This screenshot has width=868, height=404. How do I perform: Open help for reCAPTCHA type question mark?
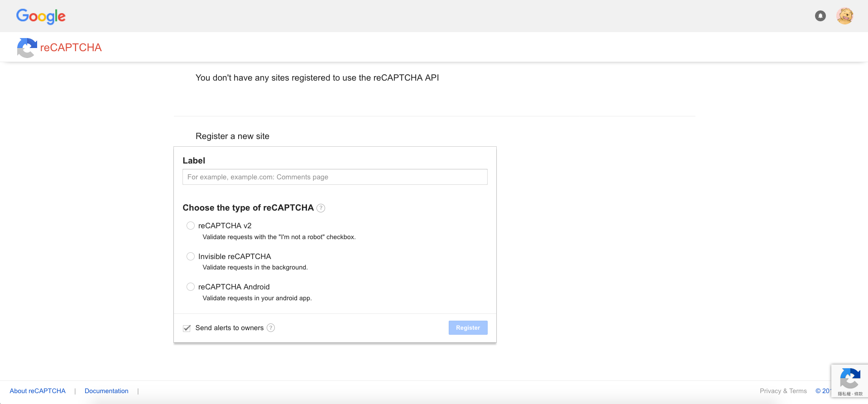pos(321,208)
